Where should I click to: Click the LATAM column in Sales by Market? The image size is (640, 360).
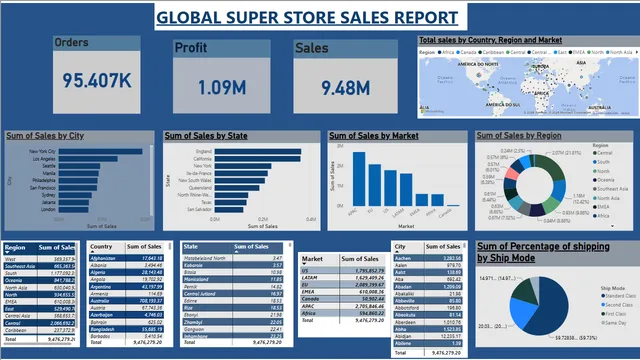click(x=406, y=190)
